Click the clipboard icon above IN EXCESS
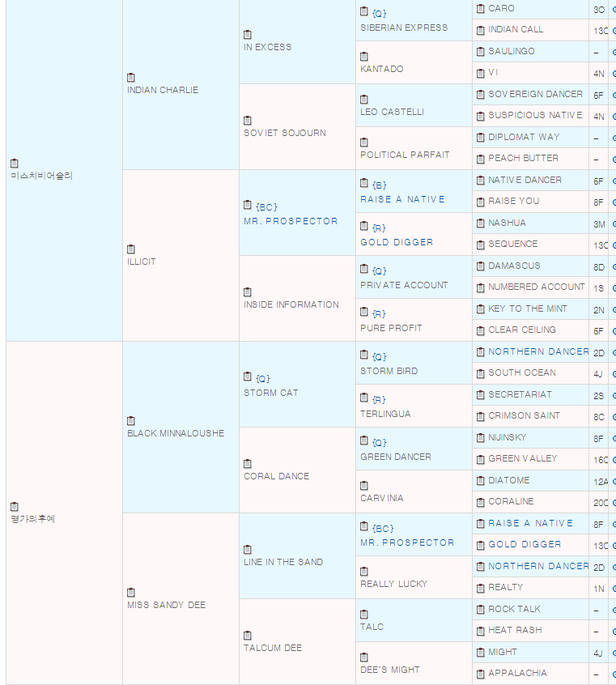616x685 pixels. pyautogui.click(x=248, y=35)
